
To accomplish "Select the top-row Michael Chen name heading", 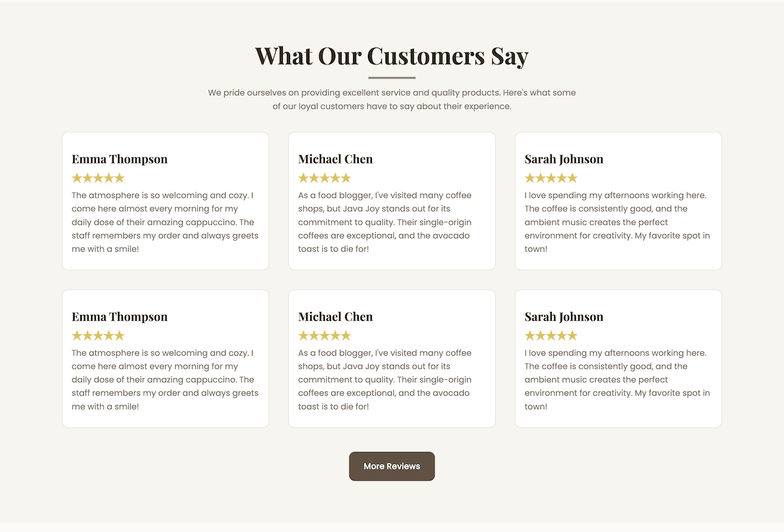I will point(335,159).
